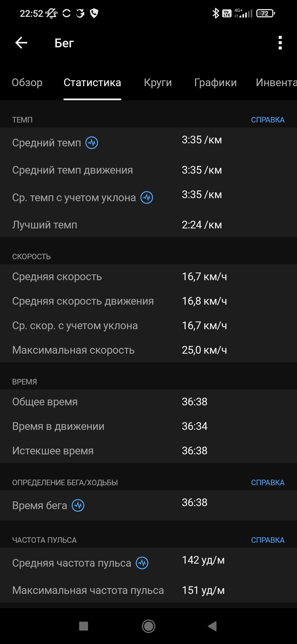Screen dimensions: 297x644
Task: Switch to the Круги tab
Action: pyautogui.click(x=158, y=83)
